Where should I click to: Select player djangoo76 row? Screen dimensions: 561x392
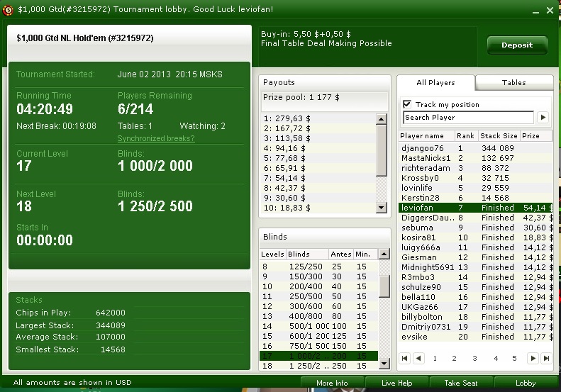pos(475,148)
